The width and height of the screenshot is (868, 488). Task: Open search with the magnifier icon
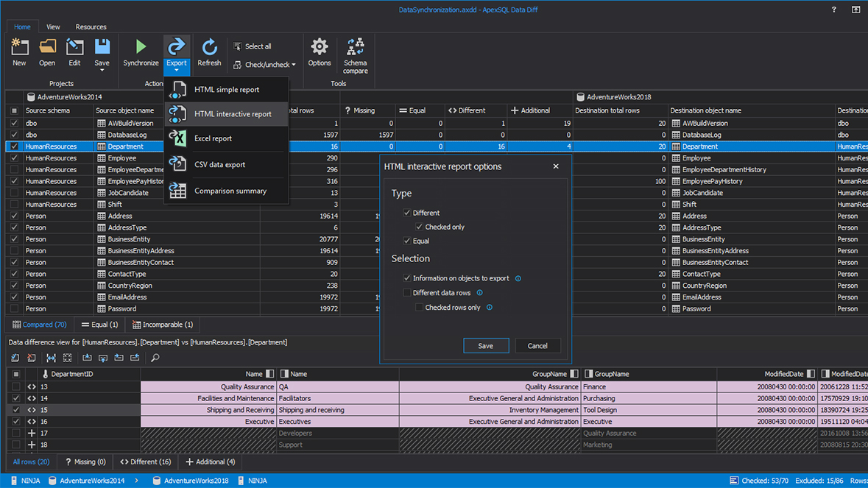(155, 358)
